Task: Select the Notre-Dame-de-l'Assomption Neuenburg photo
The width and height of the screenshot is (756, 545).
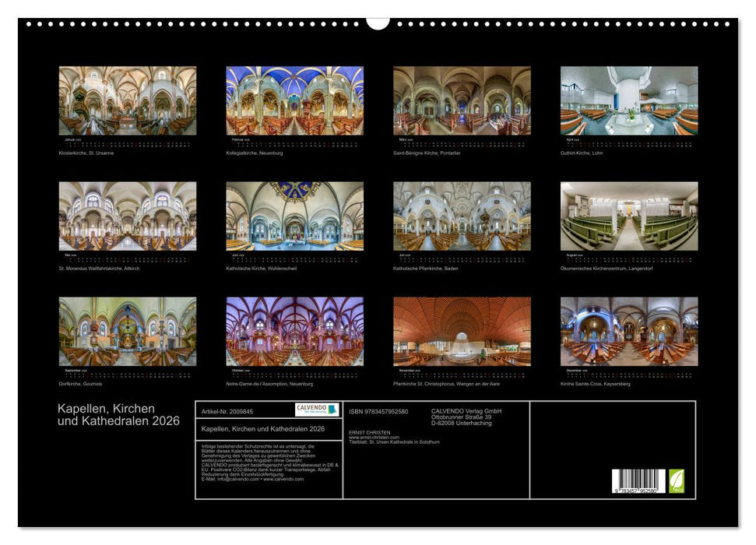Action: coord(294,331)
